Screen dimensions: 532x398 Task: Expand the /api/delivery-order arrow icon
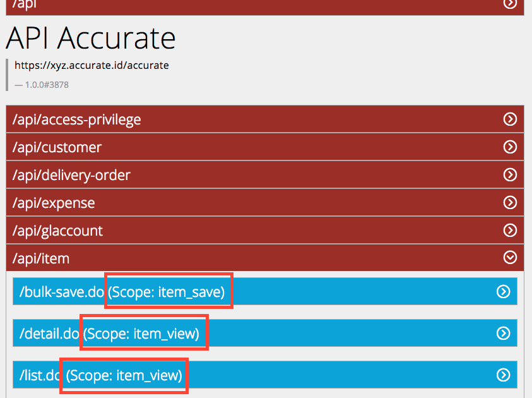(510, 175)
